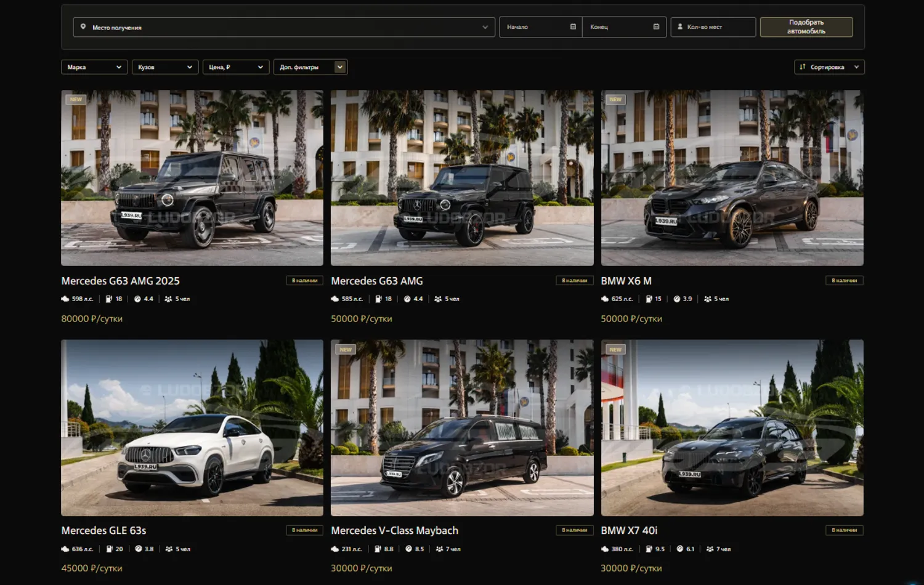The width and height of the screenshot is (924, 585).
Task: Select the photo of the 585 л.с. Mercedes G63 AMG
Action: [462, 178]
